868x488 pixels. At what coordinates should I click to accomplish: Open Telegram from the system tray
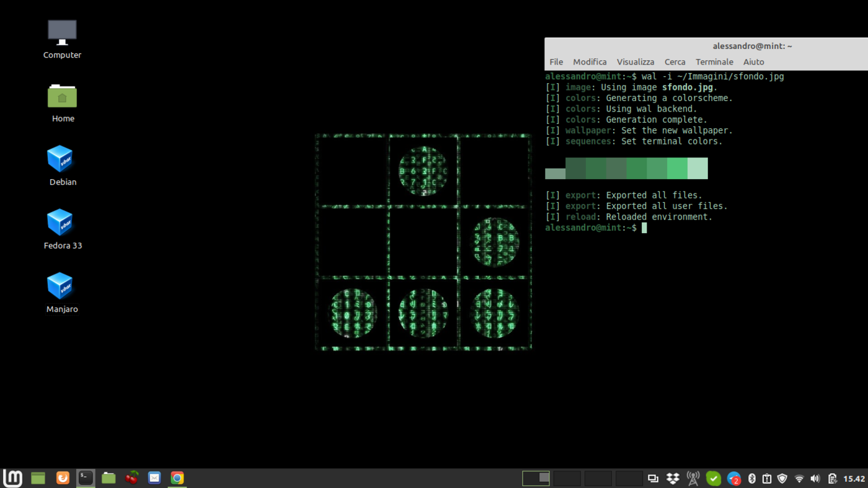(x=734, y=478)
